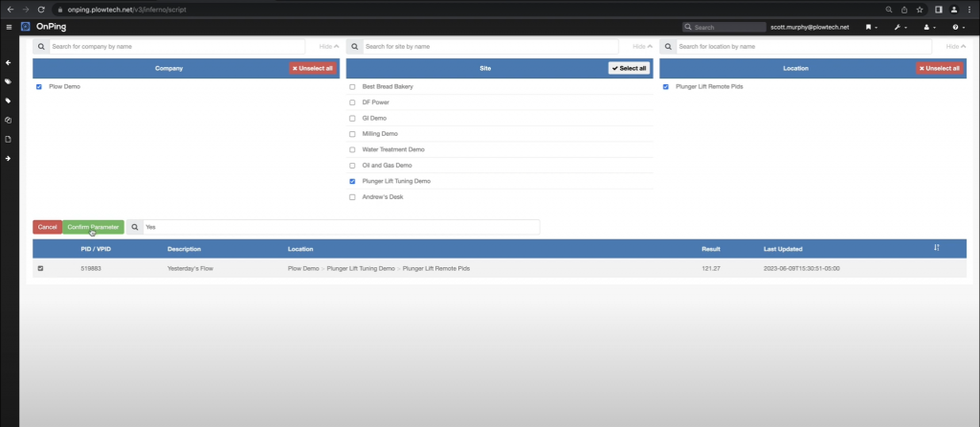This screenshot has width=980, height=427.
Task: Click magnifier icon beside site search
Action: click(x=354, y=47)
